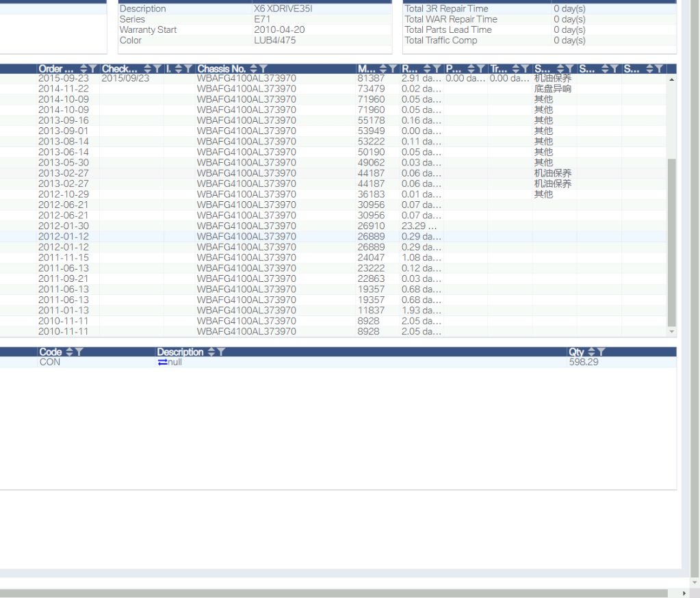This screenshot has width=700, height=598.
Task: Select the order row dated 2011-01-13
Action: [333, 310]
